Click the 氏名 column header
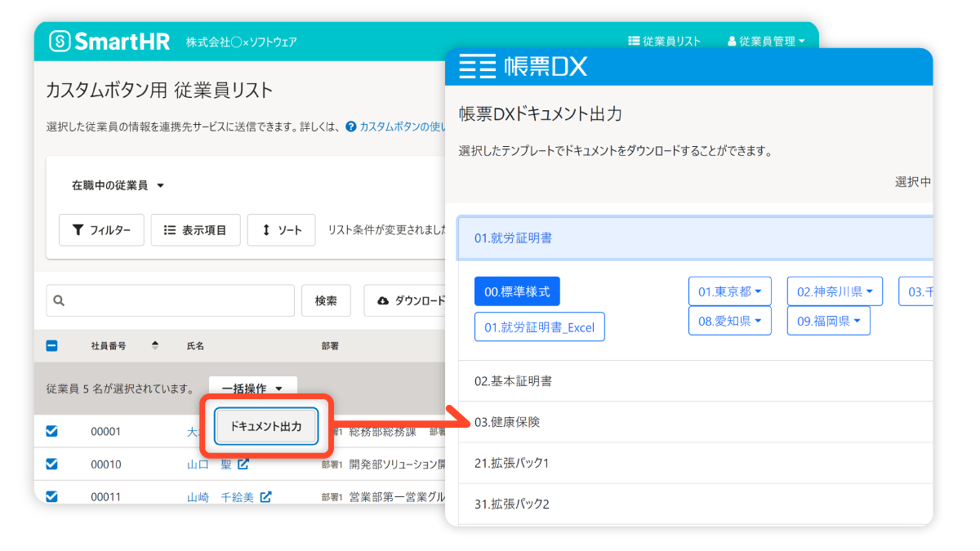 (195, 346)
